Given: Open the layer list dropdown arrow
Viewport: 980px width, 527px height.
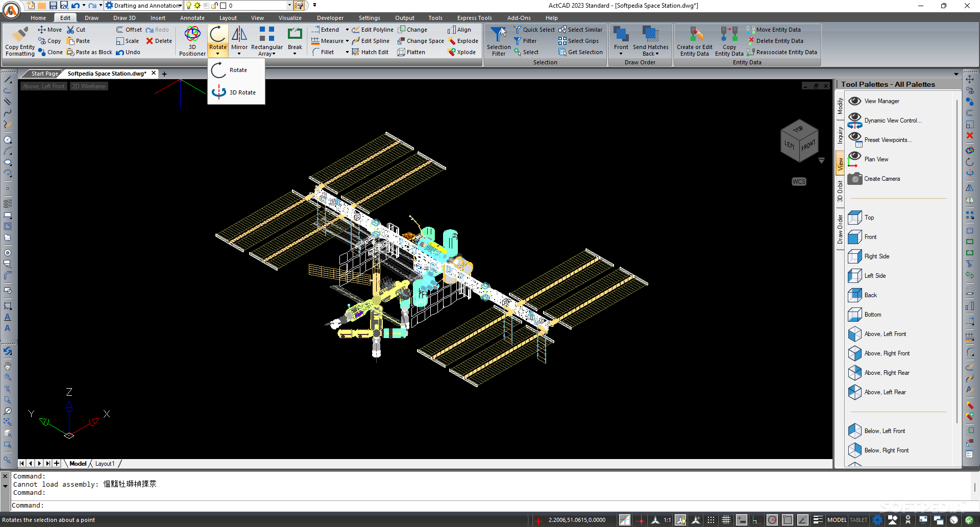Looking at the screenshot, I should (289, 6).
